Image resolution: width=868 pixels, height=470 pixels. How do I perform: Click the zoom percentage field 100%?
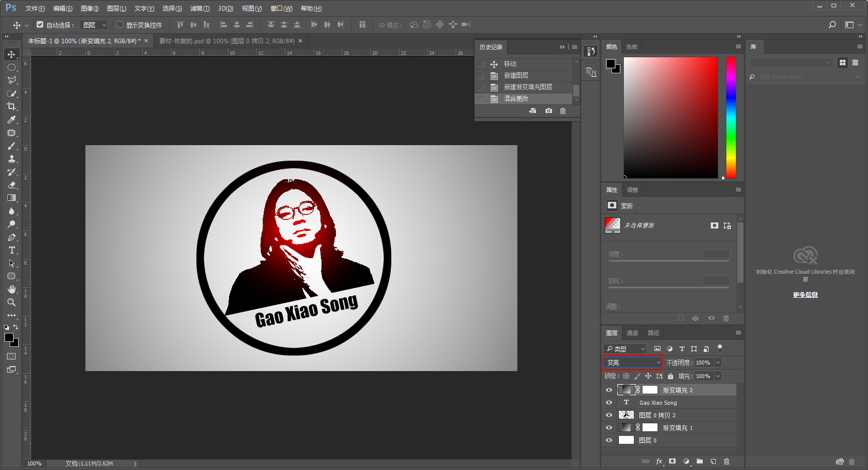[x=35, y=463]
